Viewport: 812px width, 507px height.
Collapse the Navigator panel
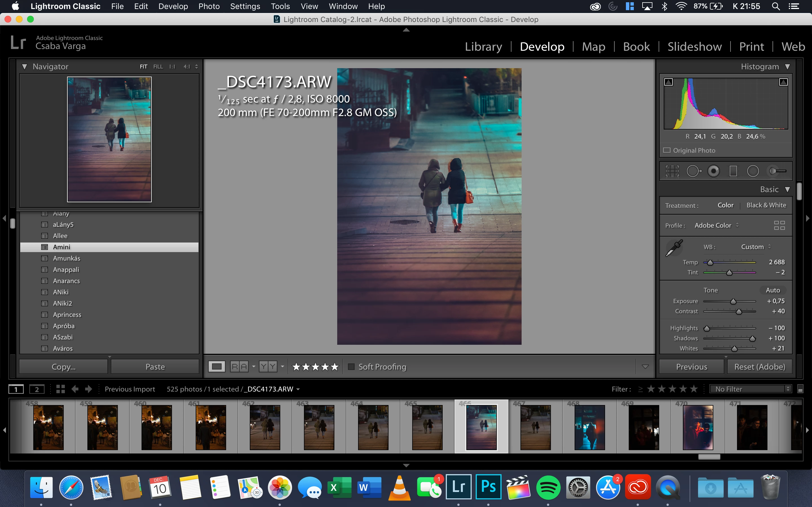25,66
